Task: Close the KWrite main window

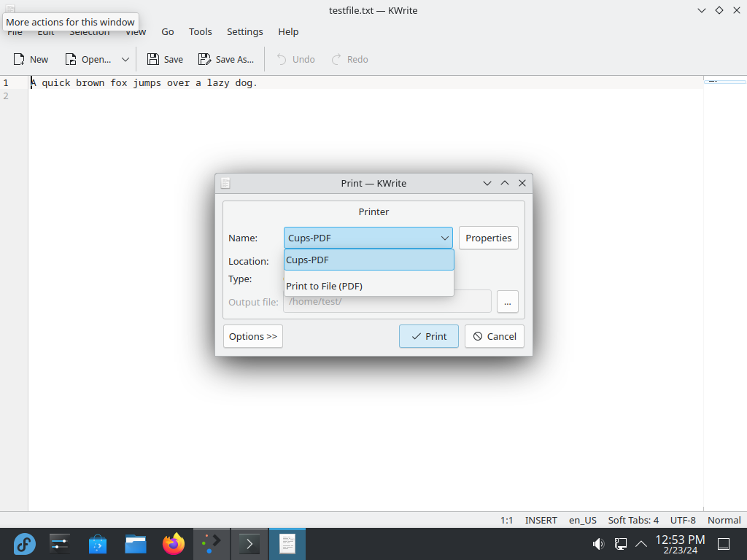Action: pyautogui.click(x=737, y=10)
